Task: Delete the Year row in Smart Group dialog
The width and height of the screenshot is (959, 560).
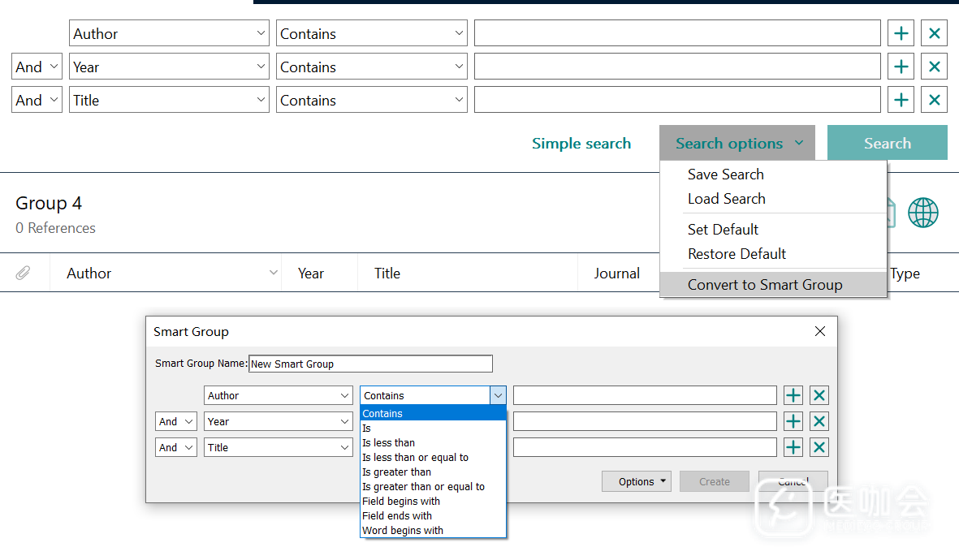Action: [819, 421]
